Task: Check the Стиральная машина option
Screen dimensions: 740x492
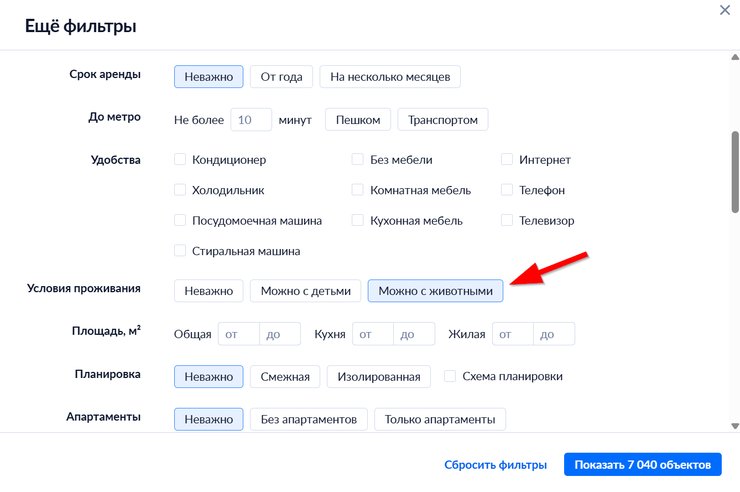Action: click(x=180, y=251)
